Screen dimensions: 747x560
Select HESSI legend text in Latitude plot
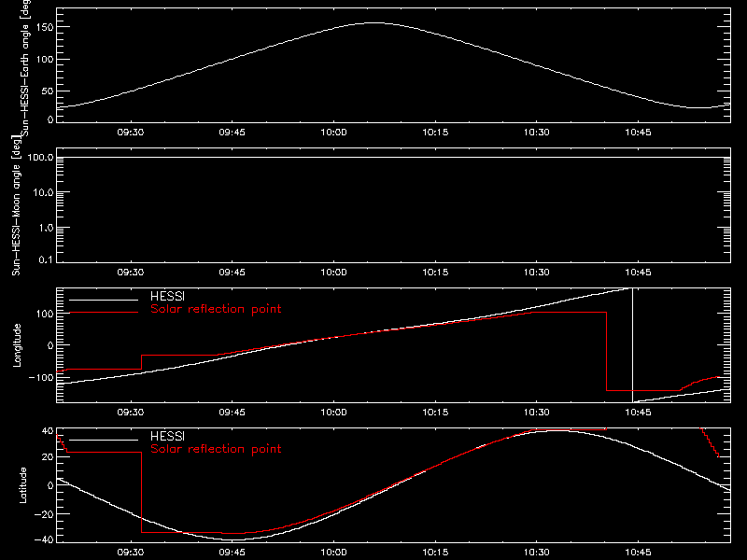point(167,436)
